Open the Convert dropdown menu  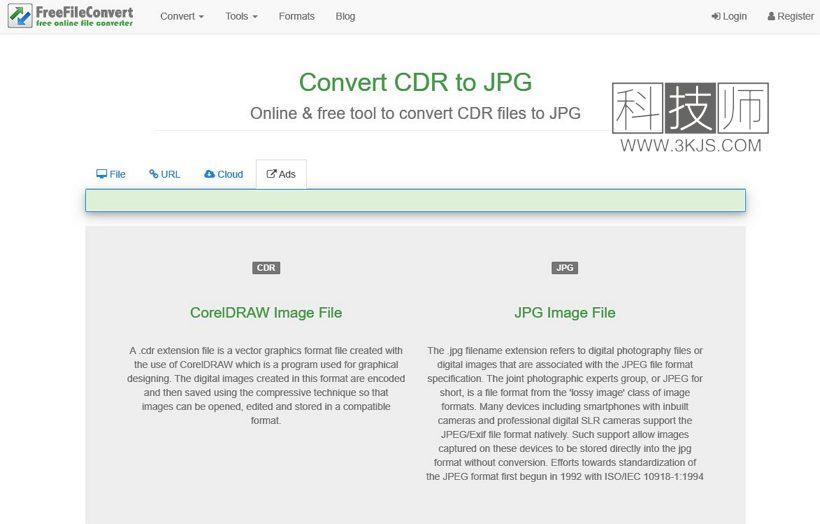[x=181, y=16]
